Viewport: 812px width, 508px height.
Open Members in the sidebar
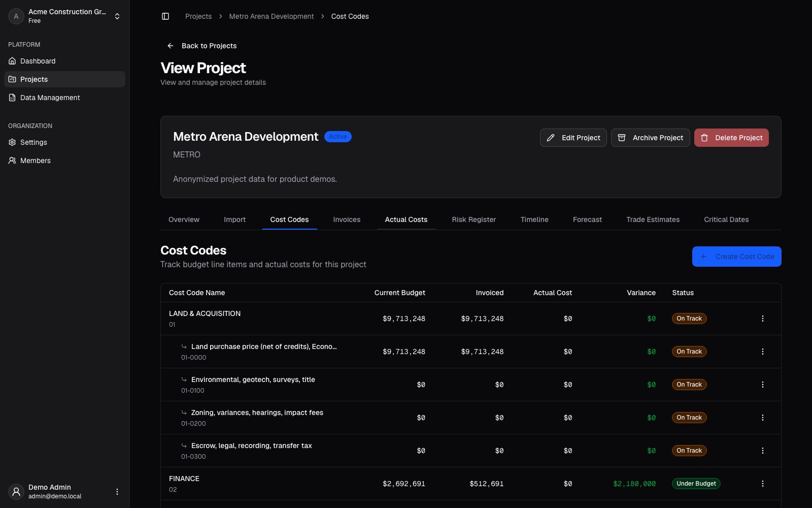pos(65,161)
